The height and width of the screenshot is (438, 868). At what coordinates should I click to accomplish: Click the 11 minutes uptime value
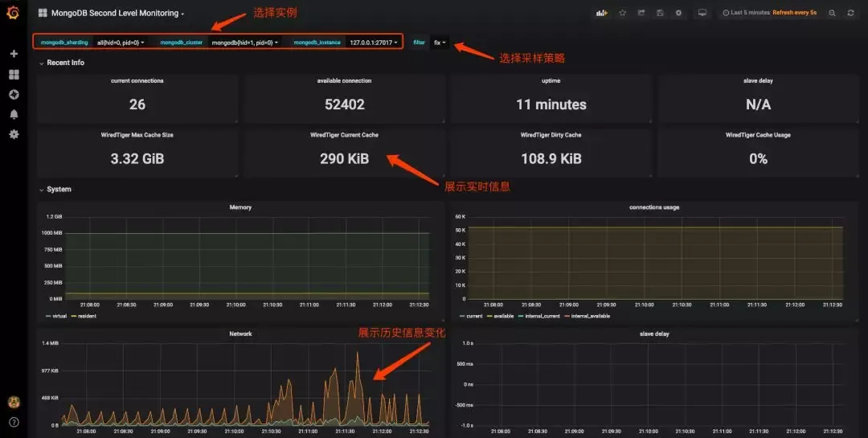point(551,104)
